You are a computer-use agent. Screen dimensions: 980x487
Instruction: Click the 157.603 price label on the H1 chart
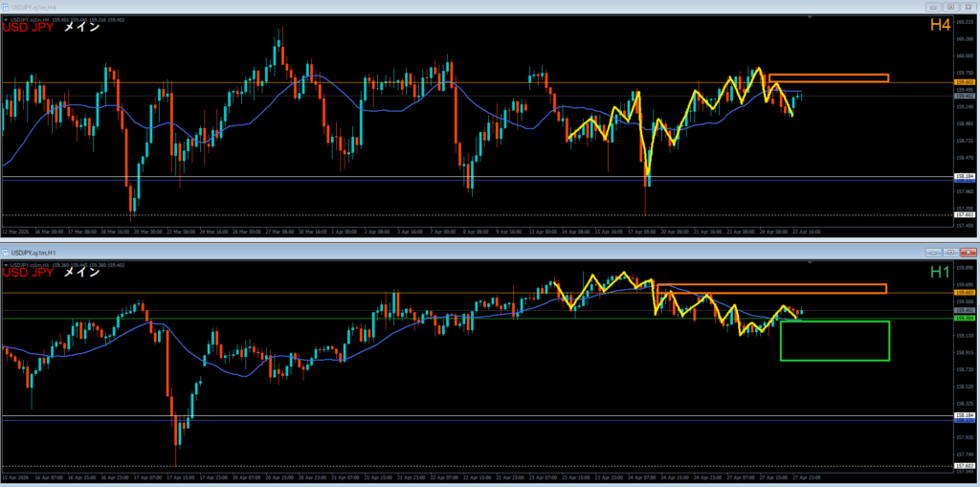965,466
